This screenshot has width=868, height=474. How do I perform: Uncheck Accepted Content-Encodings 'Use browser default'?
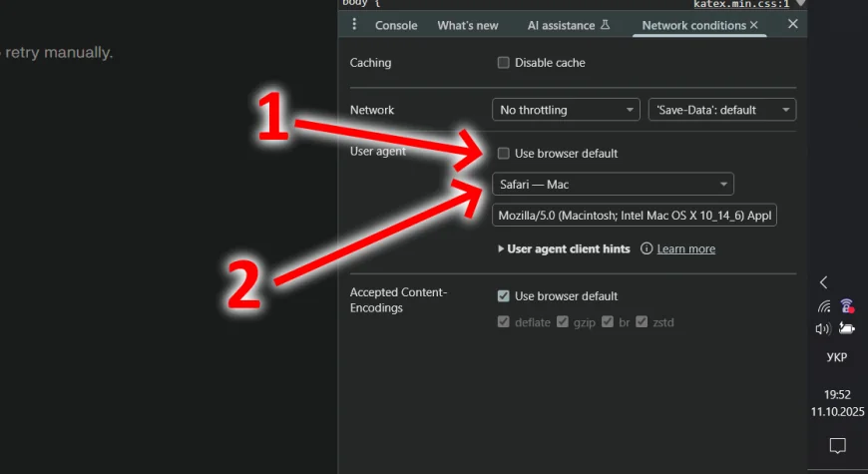coord(504,296)
